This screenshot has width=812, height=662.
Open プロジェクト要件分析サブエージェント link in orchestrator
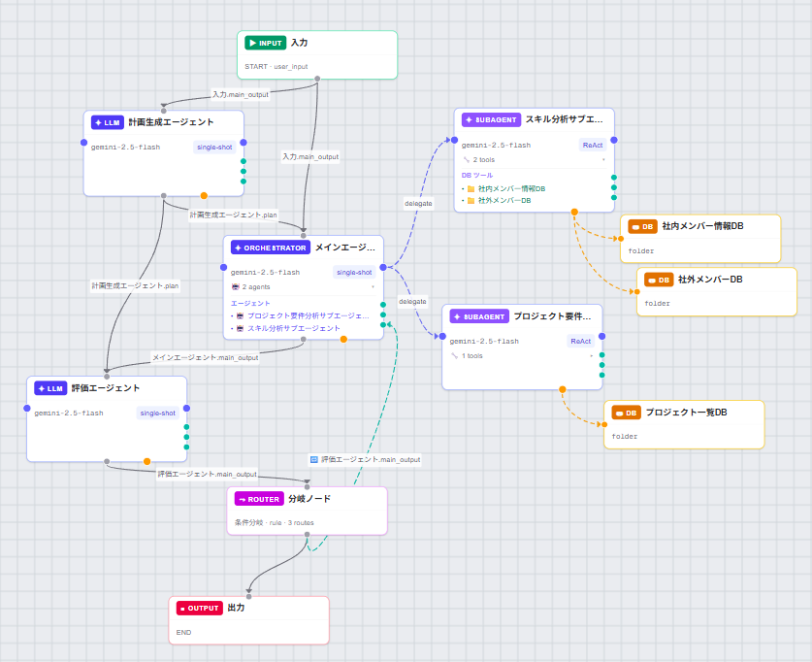[309, 315]
